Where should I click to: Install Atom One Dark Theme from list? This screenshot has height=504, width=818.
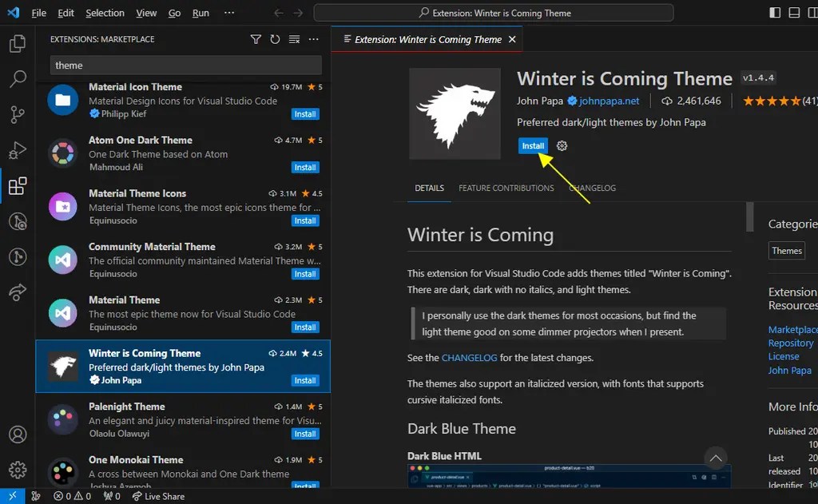(x=305, y=168)
